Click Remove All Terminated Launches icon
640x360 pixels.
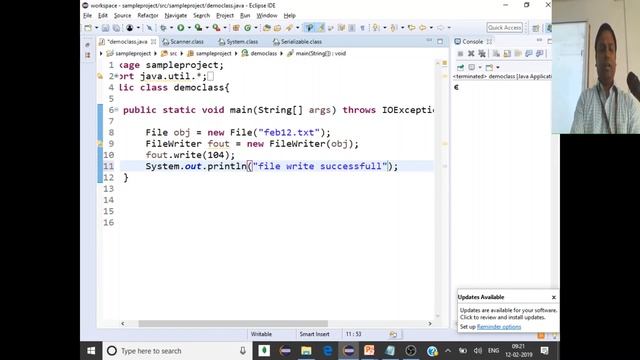pyautogui.click(x=482, y=53)
